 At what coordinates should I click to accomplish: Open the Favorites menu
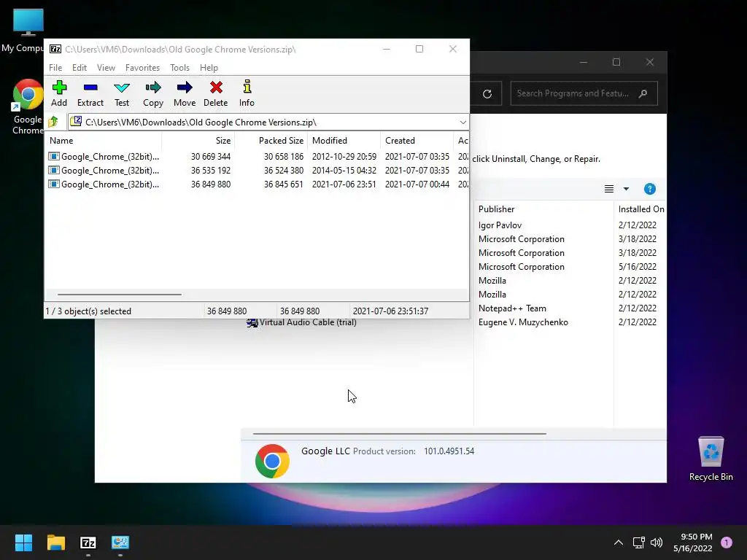142,68
